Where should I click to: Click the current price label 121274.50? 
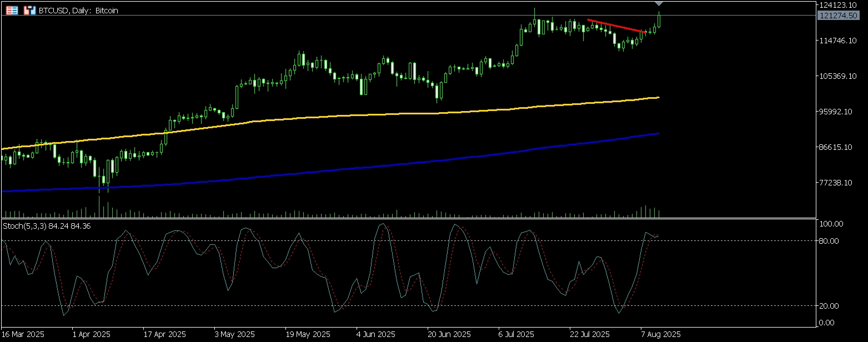(836, 16)
